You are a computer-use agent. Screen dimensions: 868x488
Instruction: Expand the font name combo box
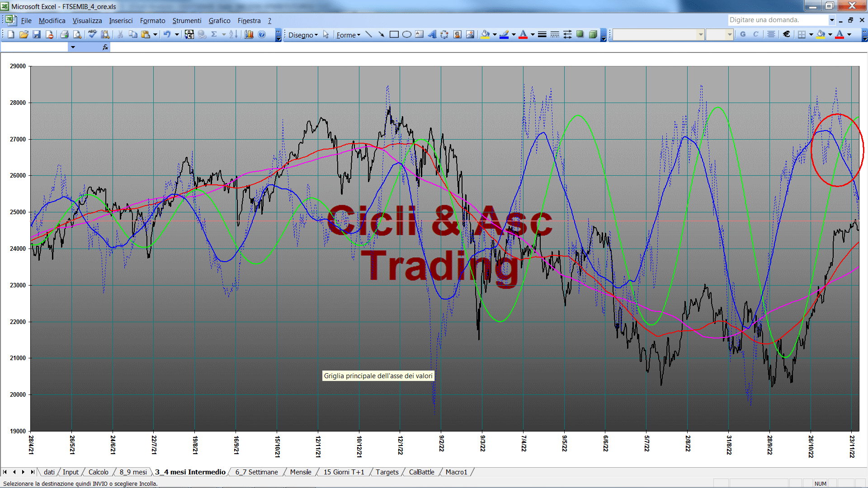(x=701, y=34)
